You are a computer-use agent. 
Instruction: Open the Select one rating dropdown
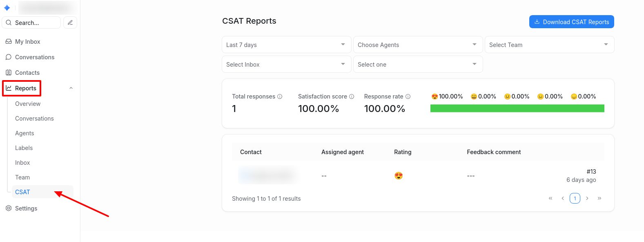point(417,64)
